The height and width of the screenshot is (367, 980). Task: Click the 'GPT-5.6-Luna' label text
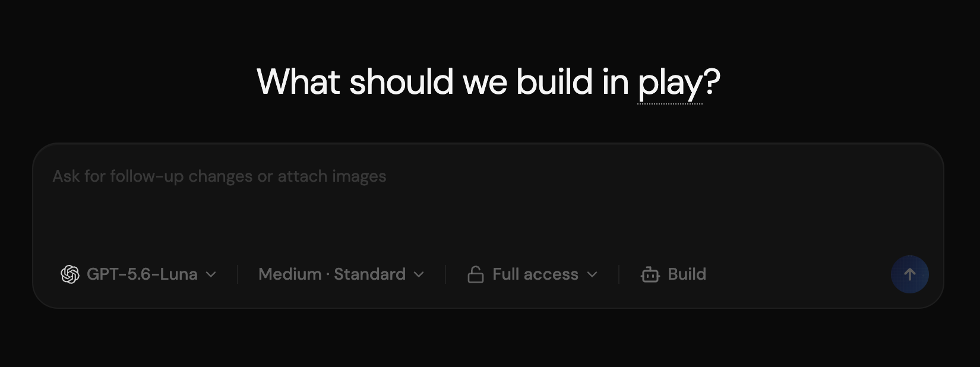142,274
